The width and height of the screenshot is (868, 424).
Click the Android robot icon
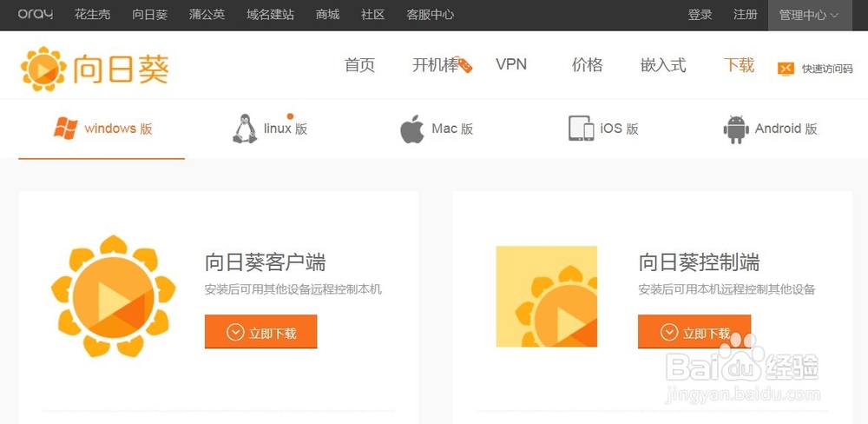(736, 129)
